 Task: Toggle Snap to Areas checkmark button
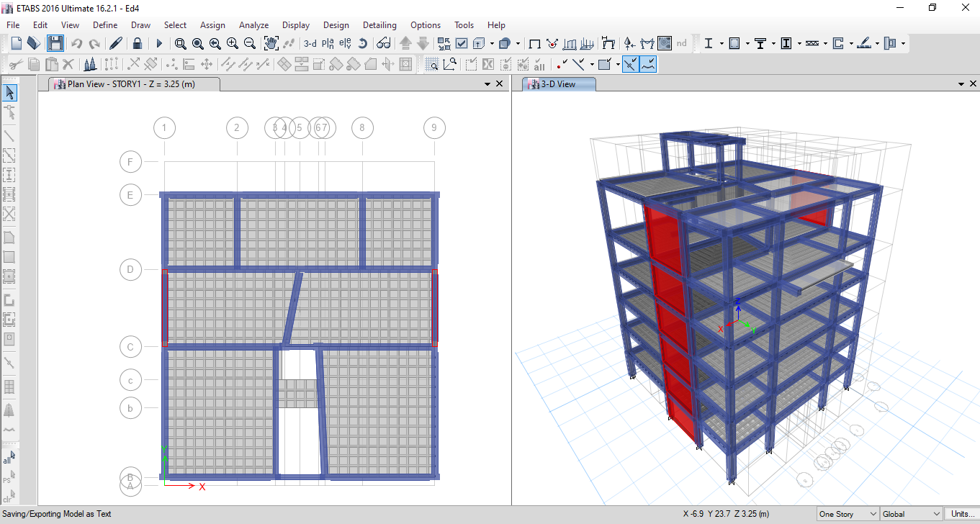604,64
